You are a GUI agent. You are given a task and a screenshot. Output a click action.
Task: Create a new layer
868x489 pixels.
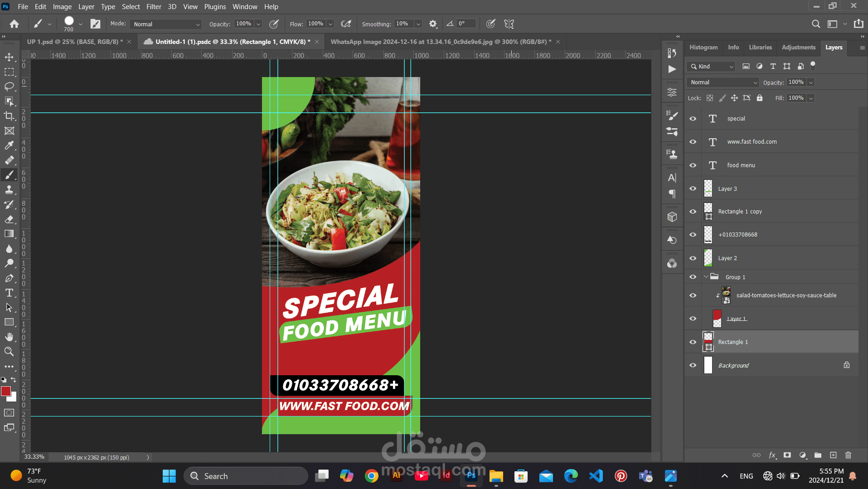click(x=833, y=455)
